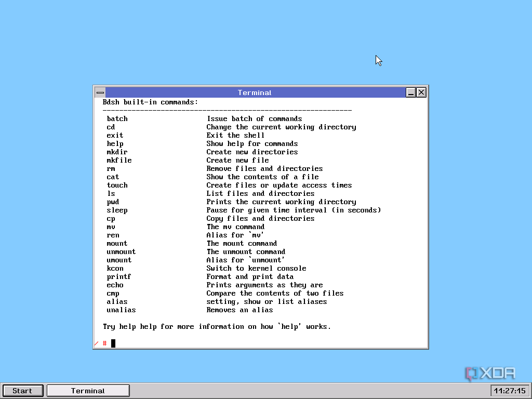Select the 'alias' command name
The height and width of the screenshot is (399, 532).
click(117, 302)
